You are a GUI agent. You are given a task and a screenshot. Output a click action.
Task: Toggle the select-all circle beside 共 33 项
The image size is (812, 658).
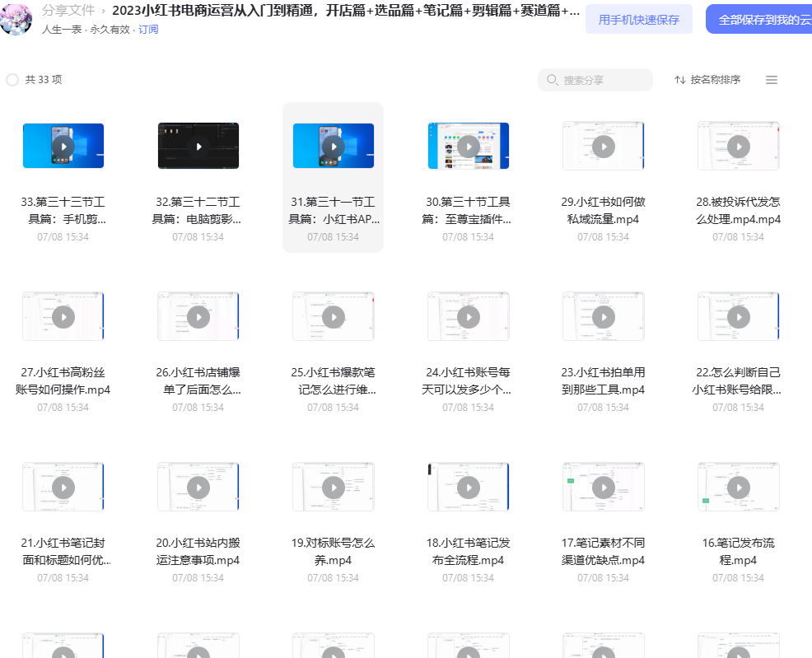tap(12, 80)
